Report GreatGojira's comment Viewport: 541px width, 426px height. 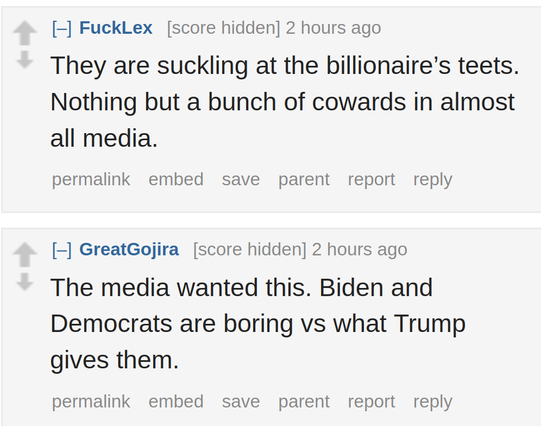[x=371, y=402]
